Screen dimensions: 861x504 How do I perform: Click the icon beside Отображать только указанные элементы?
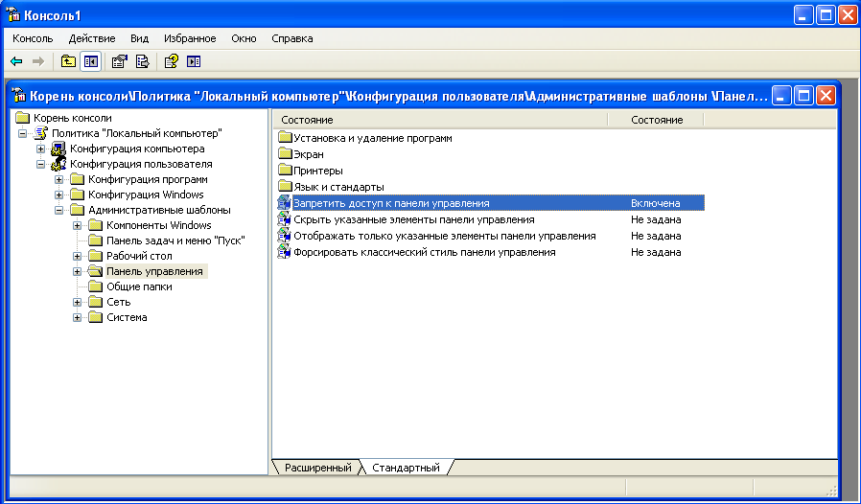coord(284,236)
